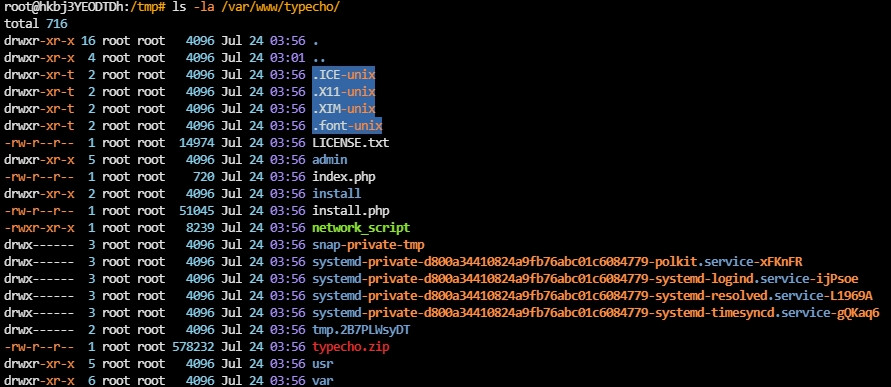The height and width of the screenshot is (387, 891).
Task: Select the install.php file name
Action: [x=351, y=211]
